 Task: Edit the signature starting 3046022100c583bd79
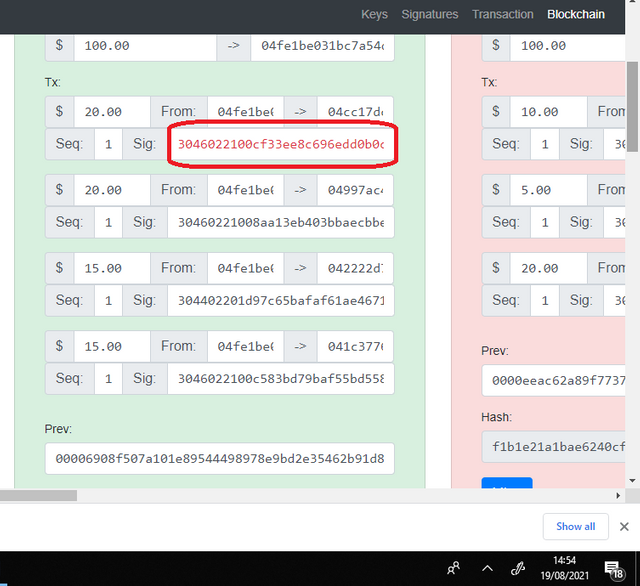281,379
